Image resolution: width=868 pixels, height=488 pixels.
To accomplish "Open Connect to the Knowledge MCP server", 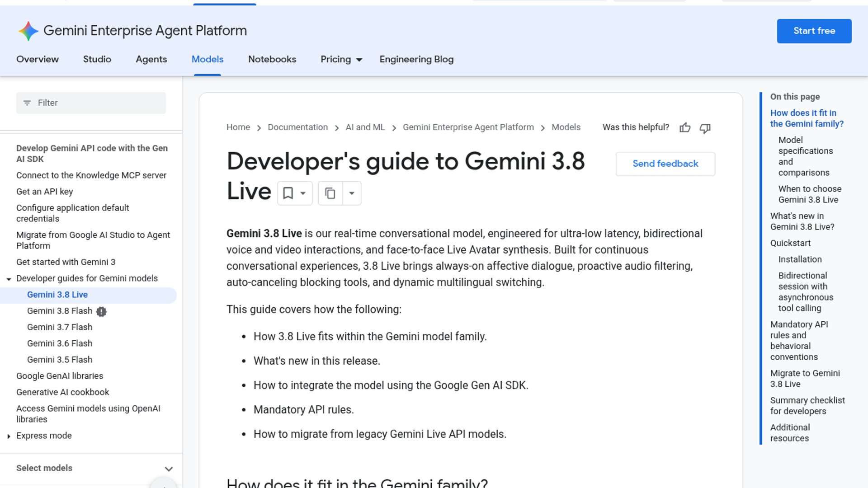I will coord(91,175).
